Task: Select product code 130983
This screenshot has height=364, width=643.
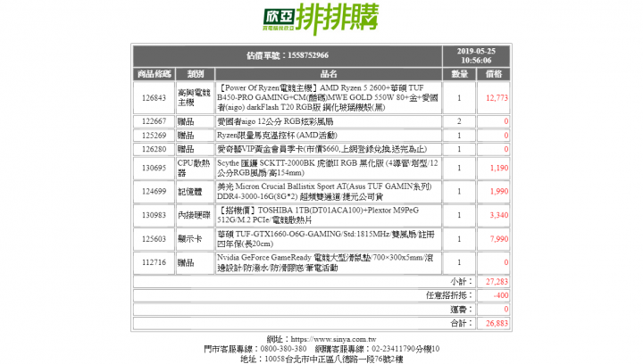Action: (x=154, y=215)
